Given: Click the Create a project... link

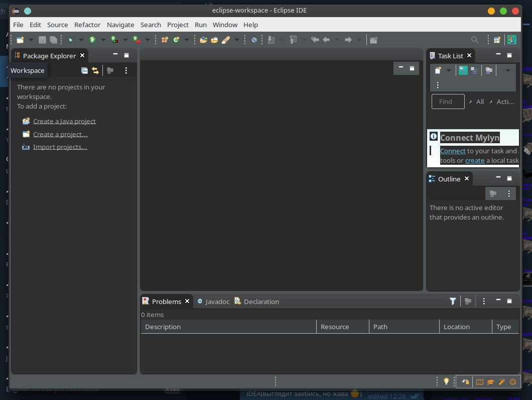Looking at the screenshot, I should pyautogui.click(x=60, y=134).
